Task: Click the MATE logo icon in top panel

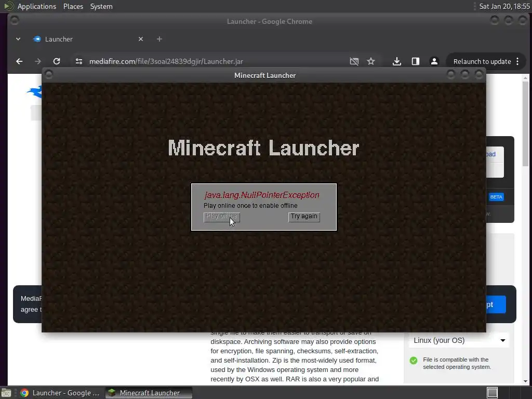Action: pyautogui.click(x=8, y=6)
